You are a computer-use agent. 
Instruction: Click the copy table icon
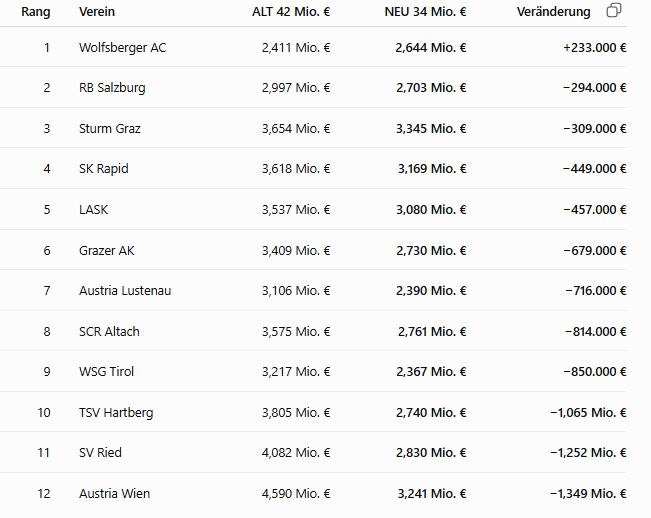[614, 10]
